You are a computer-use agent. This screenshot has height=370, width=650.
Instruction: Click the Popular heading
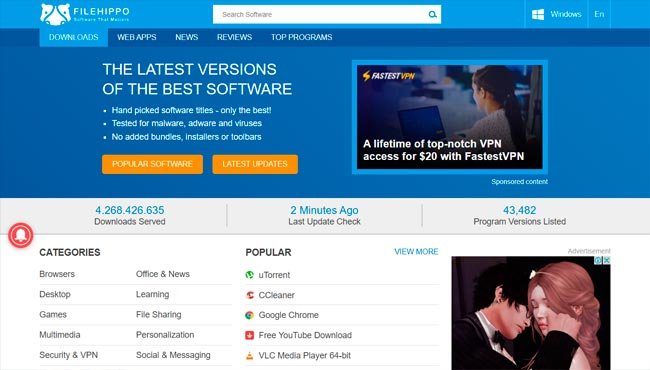tap(268, 252)
